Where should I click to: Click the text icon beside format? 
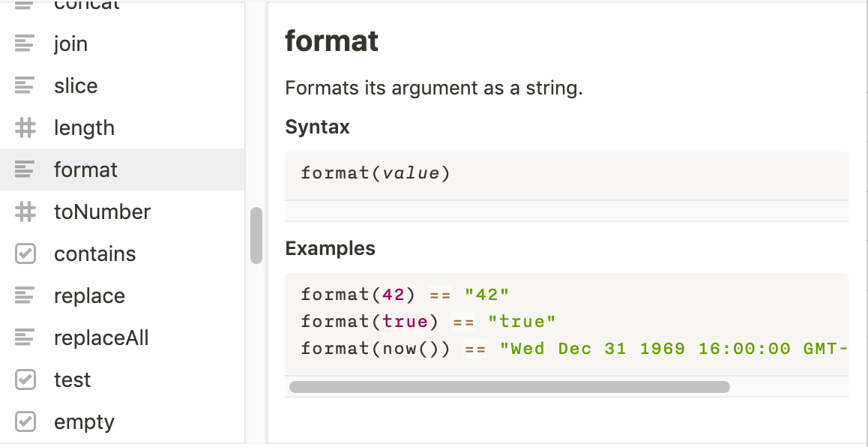[25, 169]
